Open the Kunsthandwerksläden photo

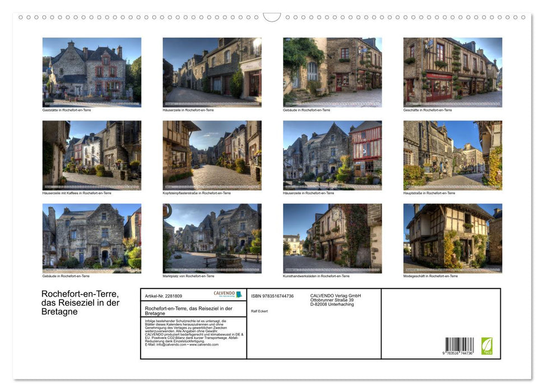(332, 239)
